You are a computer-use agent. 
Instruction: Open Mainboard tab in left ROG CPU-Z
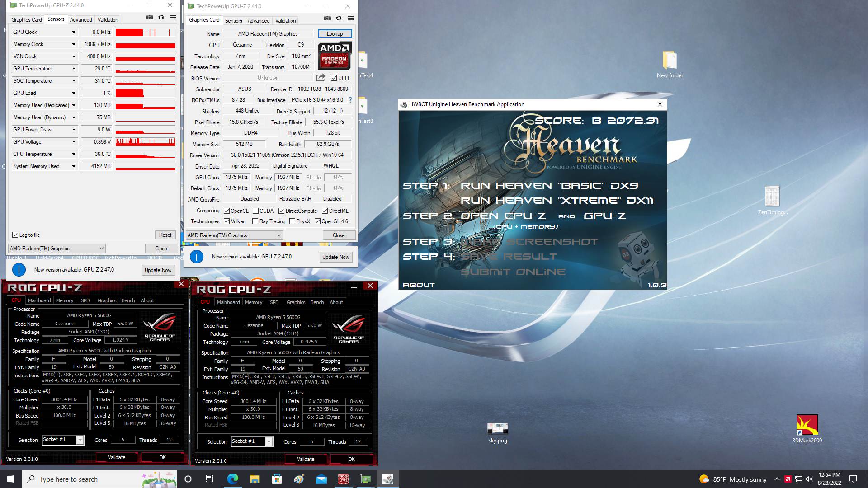[x=39, y=300]
